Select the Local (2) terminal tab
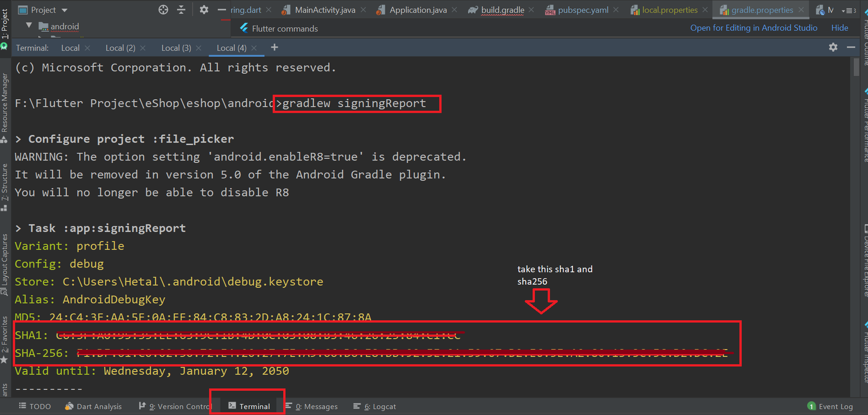Image resolution: width=868 pixels, height=415 pixels. point(120,48)
